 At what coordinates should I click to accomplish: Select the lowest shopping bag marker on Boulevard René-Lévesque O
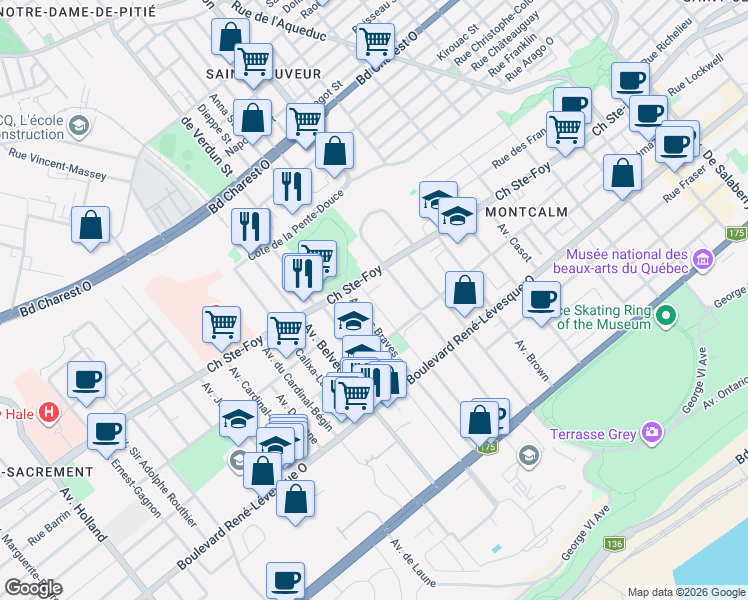[295, 499]
